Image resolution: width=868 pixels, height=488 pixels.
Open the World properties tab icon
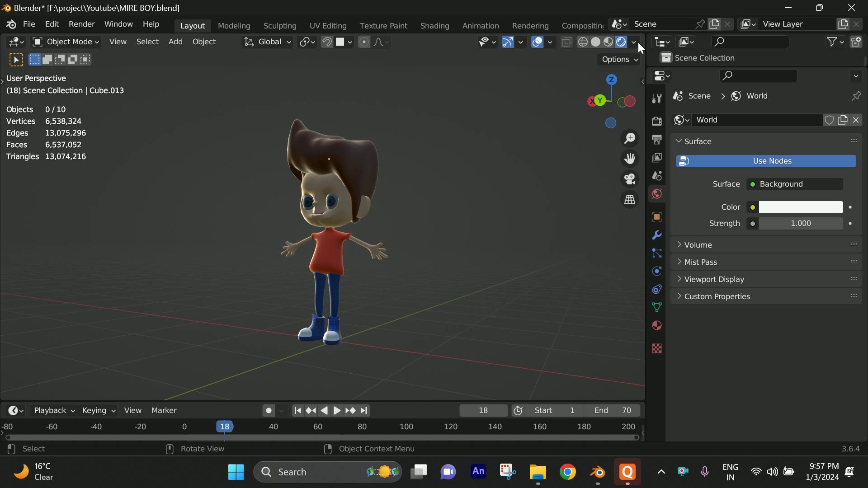click(x=657, y=194)
